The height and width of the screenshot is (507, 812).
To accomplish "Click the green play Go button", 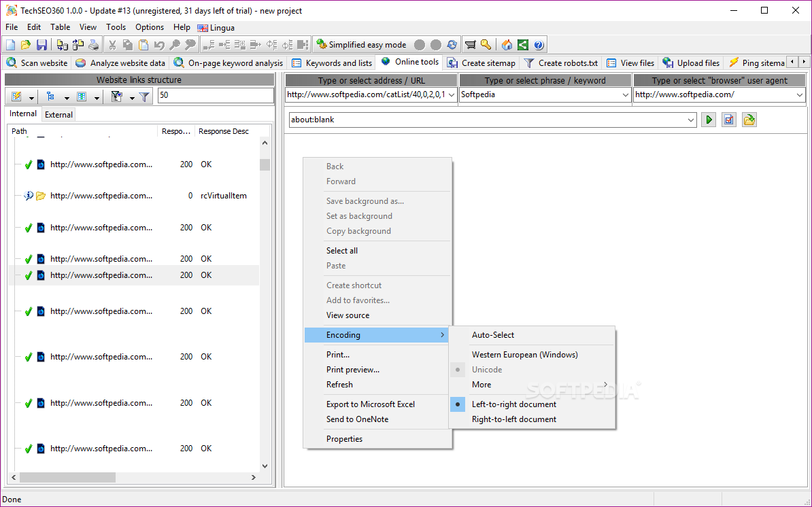I will 709,120.
